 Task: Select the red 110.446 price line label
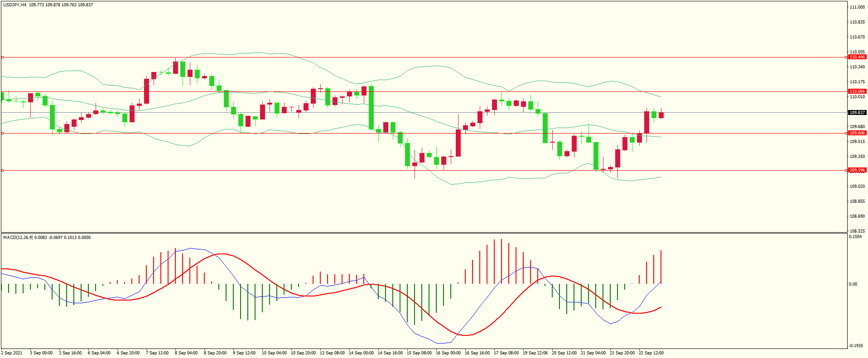[857, 57]
